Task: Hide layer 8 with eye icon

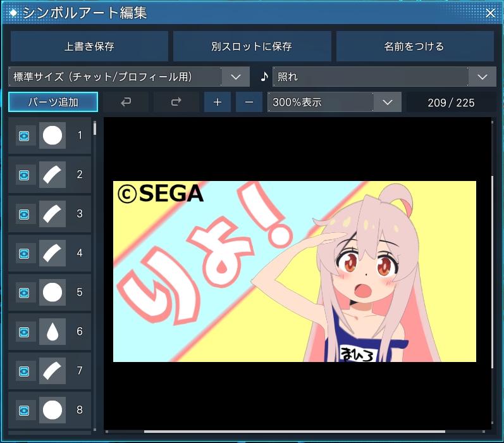Action: (24, 411)
